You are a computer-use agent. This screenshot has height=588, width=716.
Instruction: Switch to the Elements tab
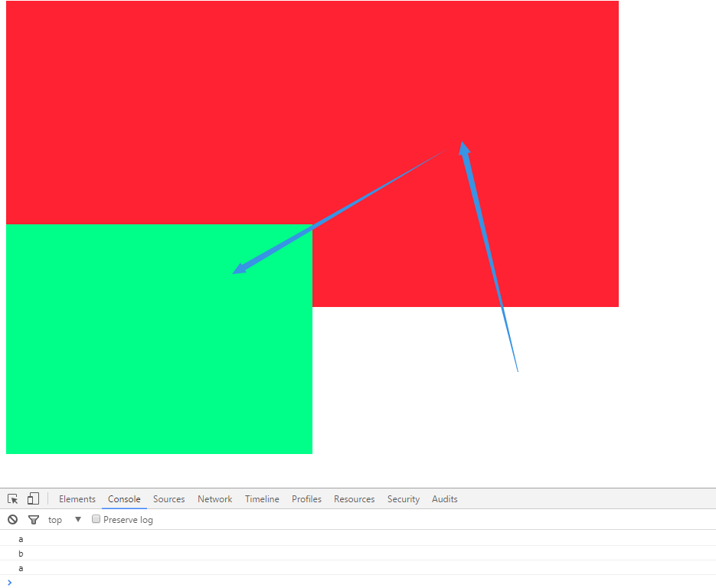pyautogui.click(x=77, y=498)
